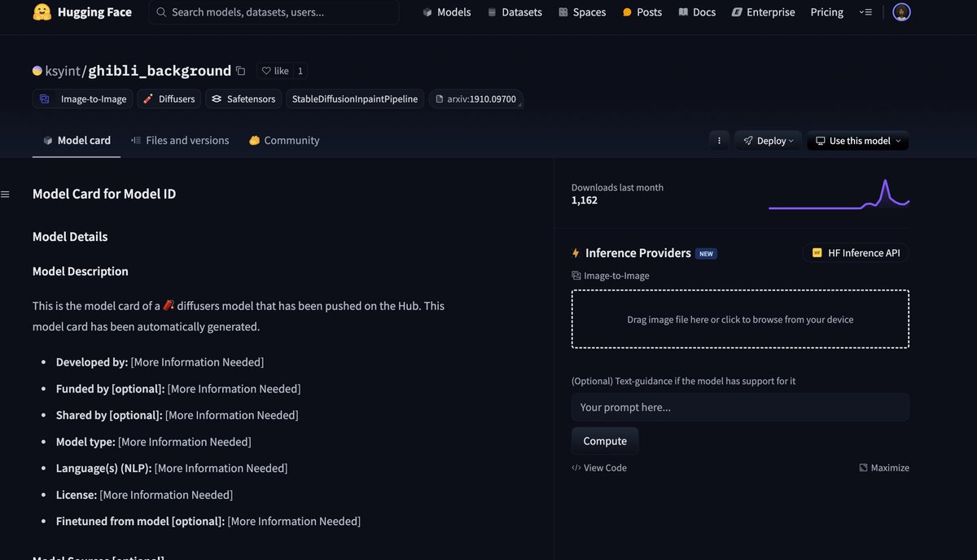The height and width of the screenshot is (560, 977).
Task: Click the Model Card for Model ID heading
Action: coord(104,194)
